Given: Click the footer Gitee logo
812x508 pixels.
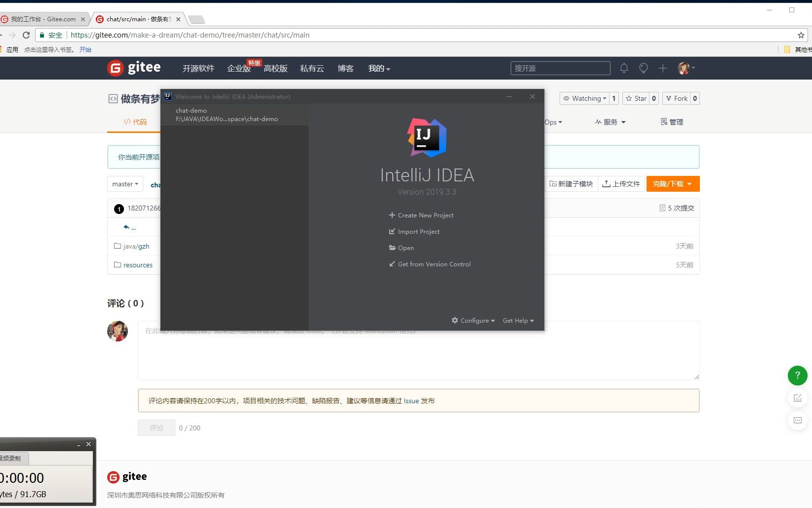Looking at the screenshot, I should tap(127, 476).
